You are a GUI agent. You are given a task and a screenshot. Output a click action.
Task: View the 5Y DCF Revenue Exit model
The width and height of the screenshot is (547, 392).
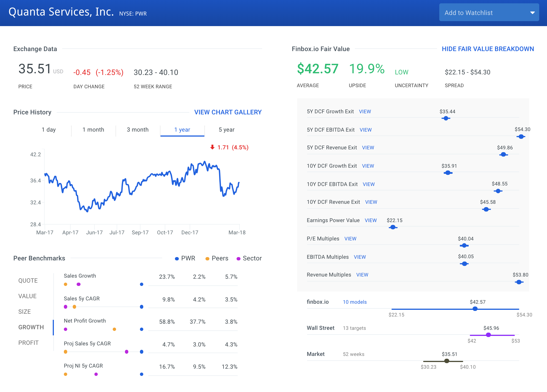[368, 148]
